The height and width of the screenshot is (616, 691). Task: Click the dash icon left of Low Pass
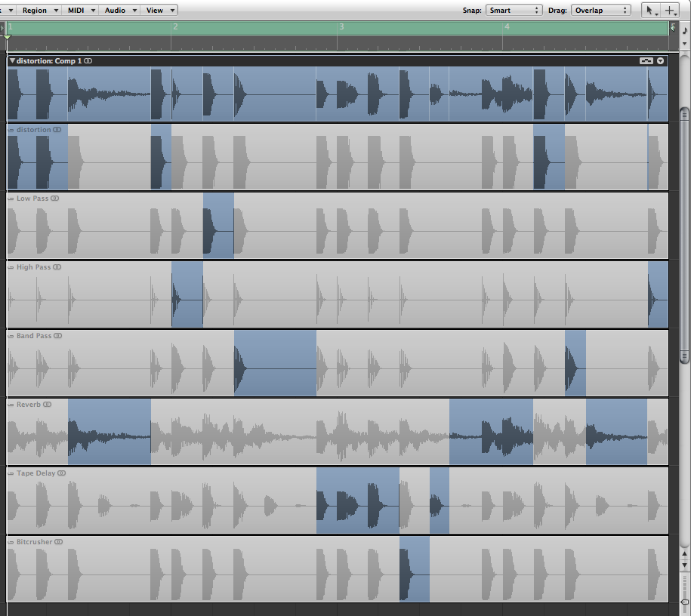click(11, 199)
